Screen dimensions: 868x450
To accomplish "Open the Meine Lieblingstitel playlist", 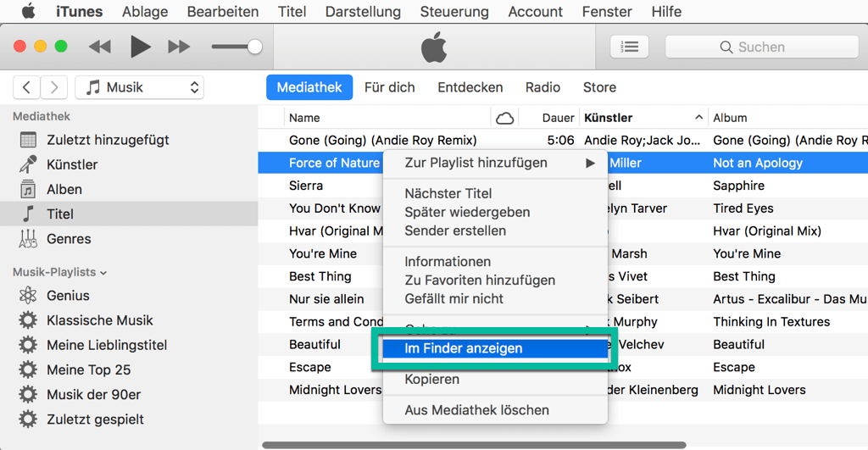I will [x=129, y=345].
